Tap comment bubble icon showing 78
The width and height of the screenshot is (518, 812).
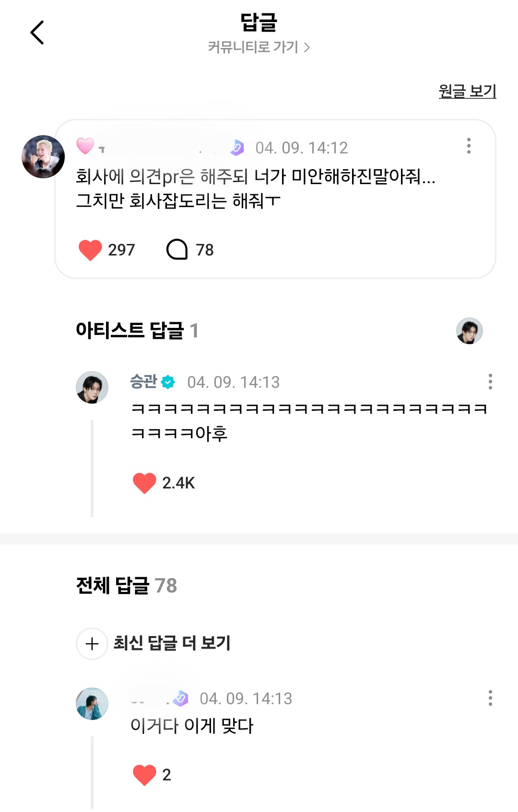pyautogui.click(x=177, y=250)
